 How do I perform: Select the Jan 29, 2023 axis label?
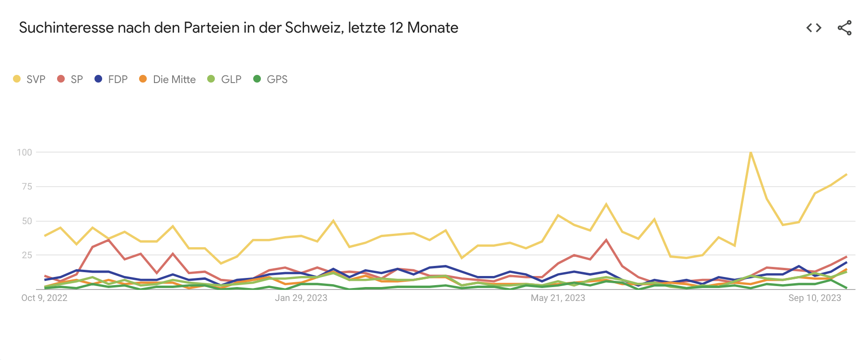coord(301,298)
